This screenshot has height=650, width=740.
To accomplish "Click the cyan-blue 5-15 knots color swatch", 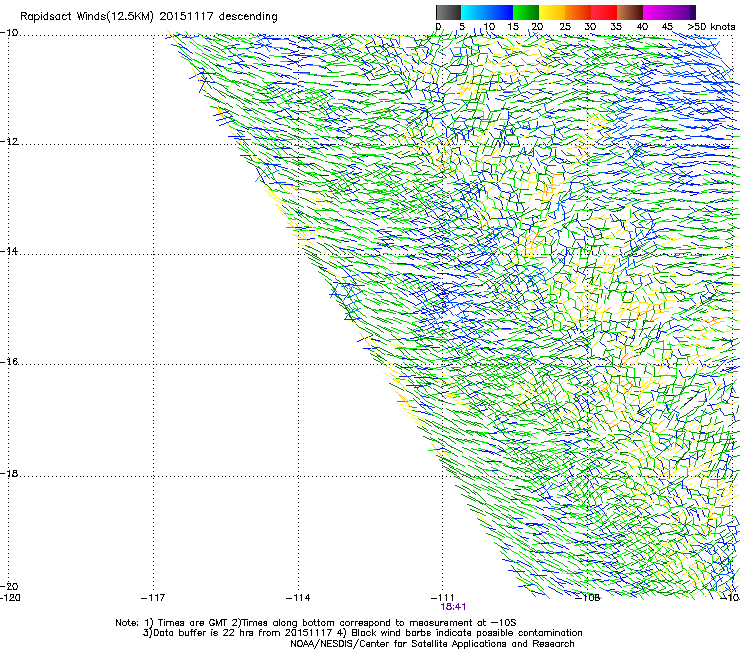I will [x=487, y=12].
